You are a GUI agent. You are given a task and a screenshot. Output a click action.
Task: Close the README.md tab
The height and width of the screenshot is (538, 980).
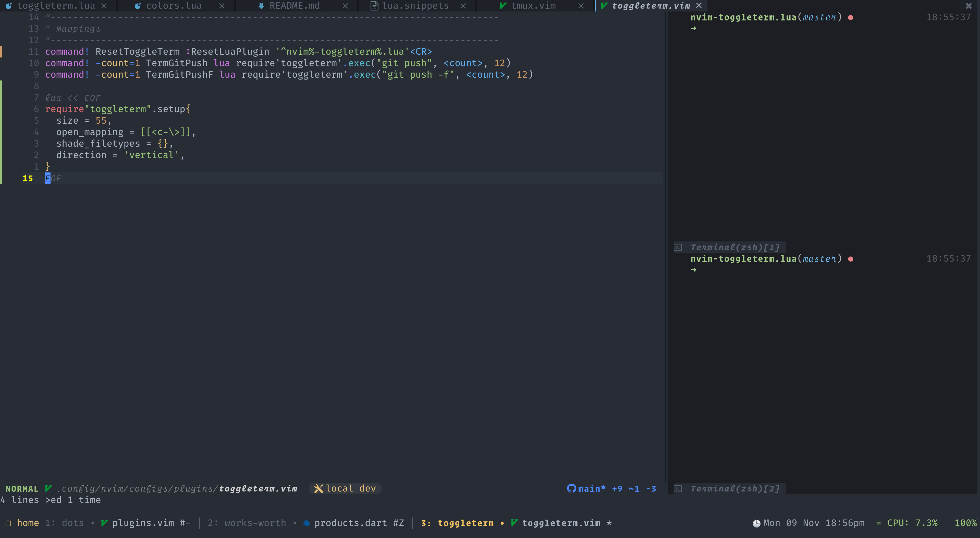[x=345, y=6]
